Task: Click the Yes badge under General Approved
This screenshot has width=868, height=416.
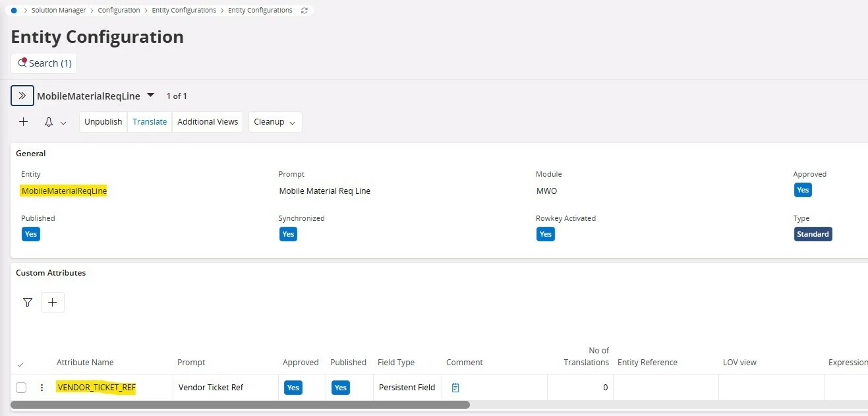Action: click(803, 190)
